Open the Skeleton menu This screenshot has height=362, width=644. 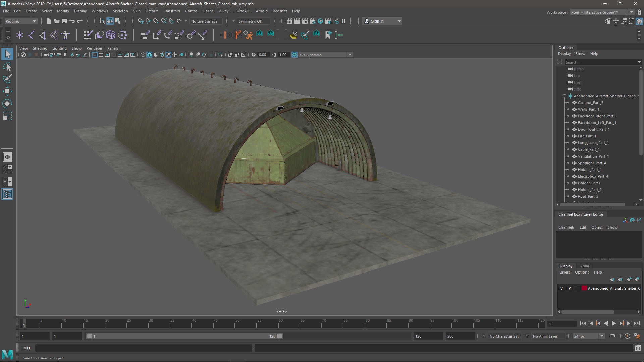click(120, 11)
